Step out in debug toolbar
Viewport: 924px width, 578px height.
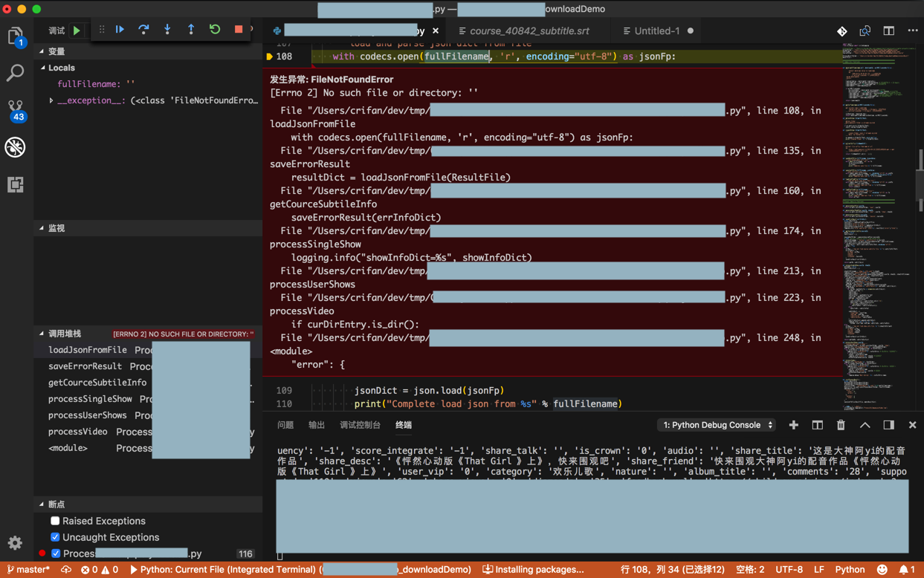pos(191,30)
